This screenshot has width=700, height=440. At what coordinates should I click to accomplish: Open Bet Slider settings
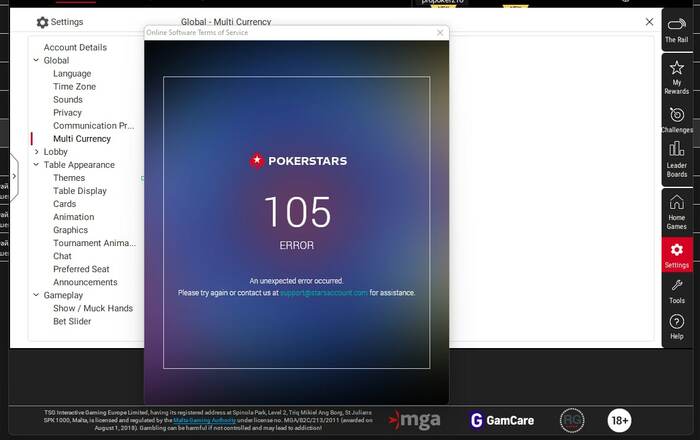tap(72, 321)
